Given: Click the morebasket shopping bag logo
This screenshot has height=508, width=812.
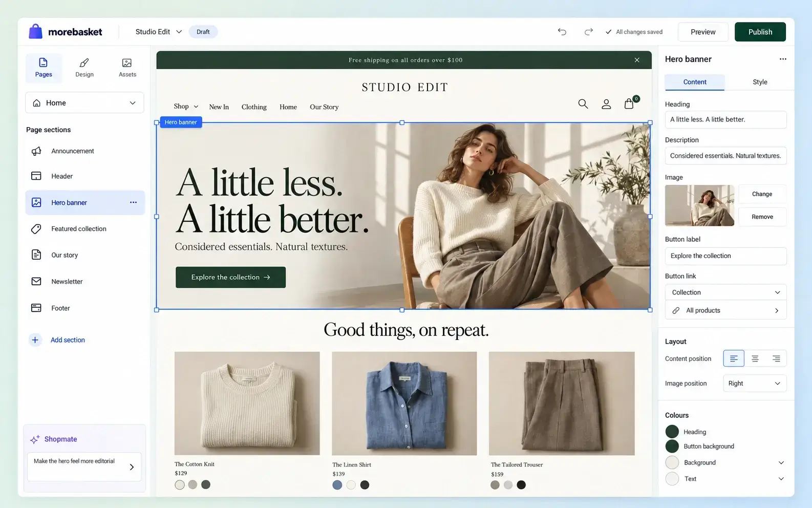Looking at the screenshot, I should click(35, 31).
